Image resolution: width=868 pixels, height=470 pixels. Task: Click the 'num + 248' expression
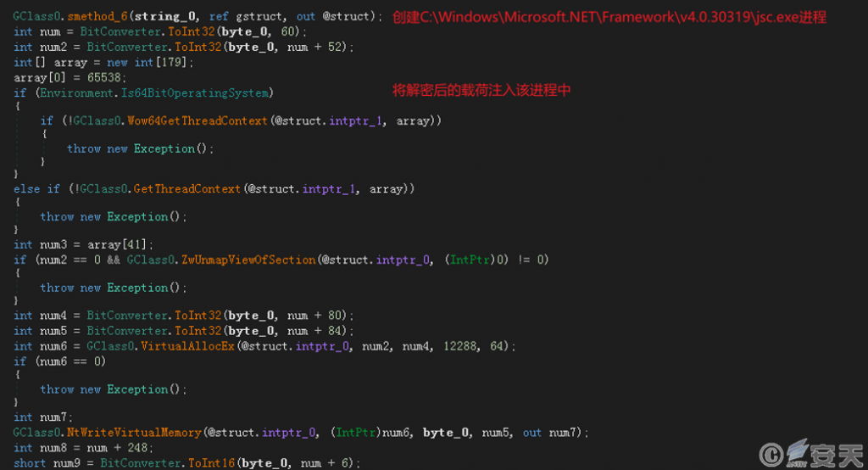117,448
